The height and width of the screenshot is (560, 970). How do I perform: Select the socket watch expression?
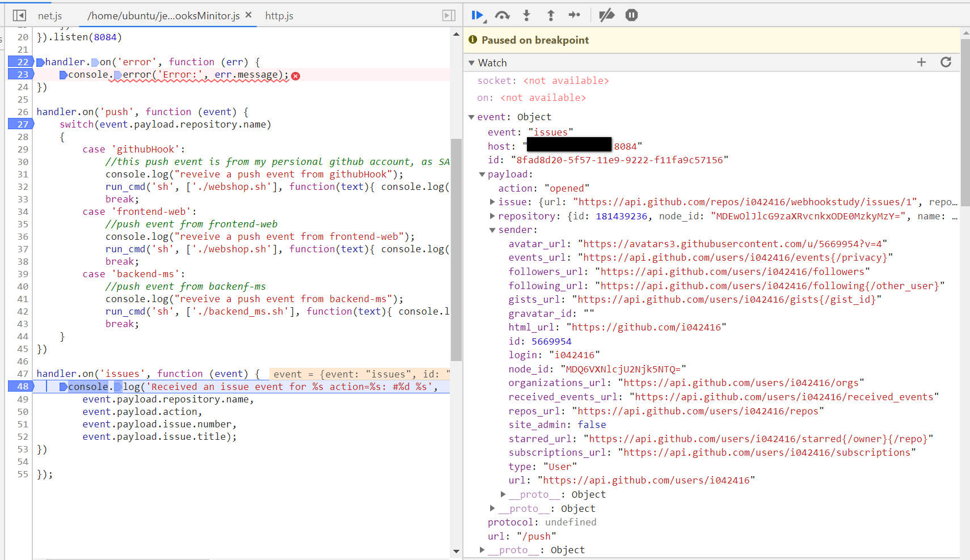point(543,81)
